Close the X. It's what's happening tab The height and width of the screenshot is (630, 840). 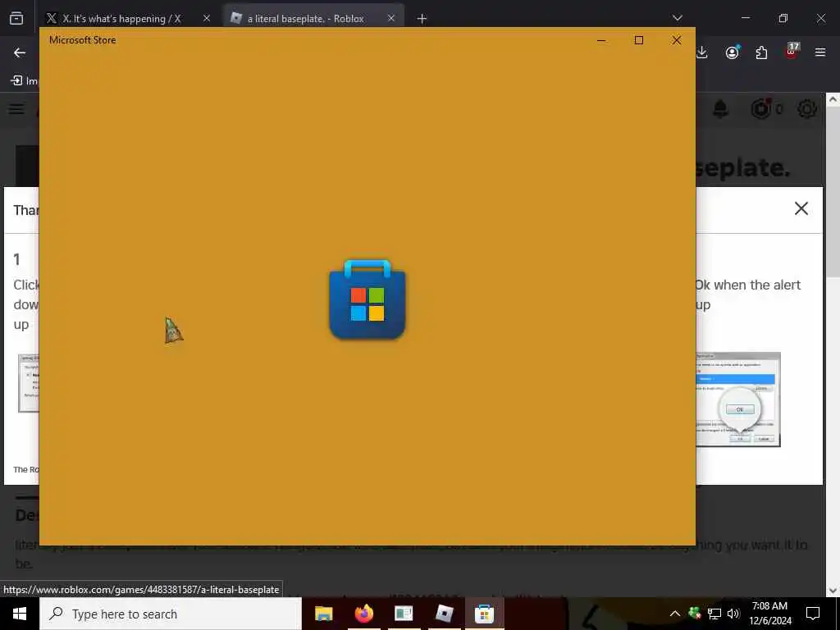[x=206, y=18]
